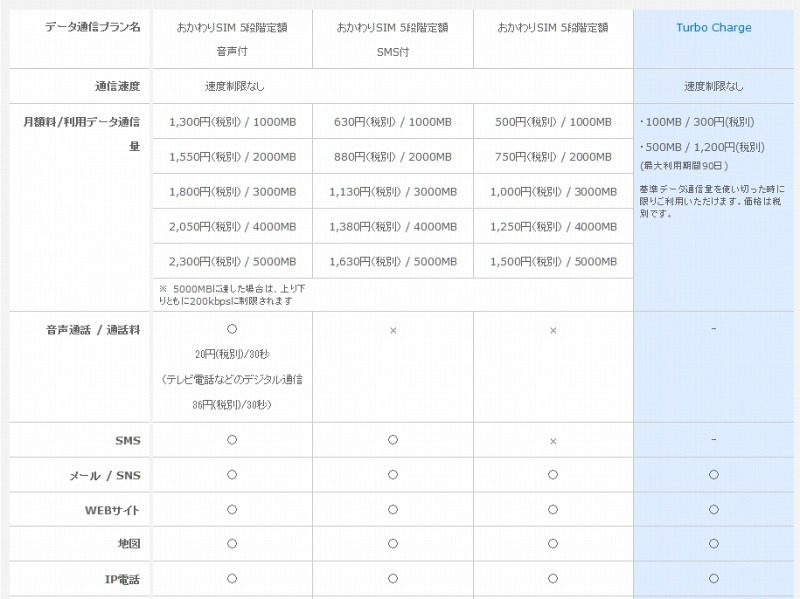Select cell '880円(税別) / 2000MB'

[x=393, y=157]
